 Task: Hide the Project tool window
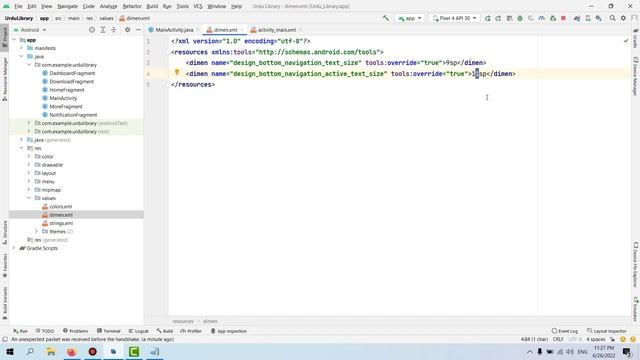[138, 30]
